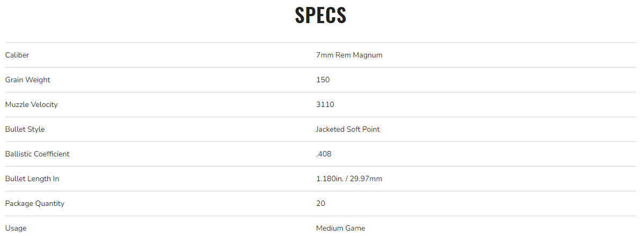
Task: Click the Grain Weight label
Action: point(27,80)
